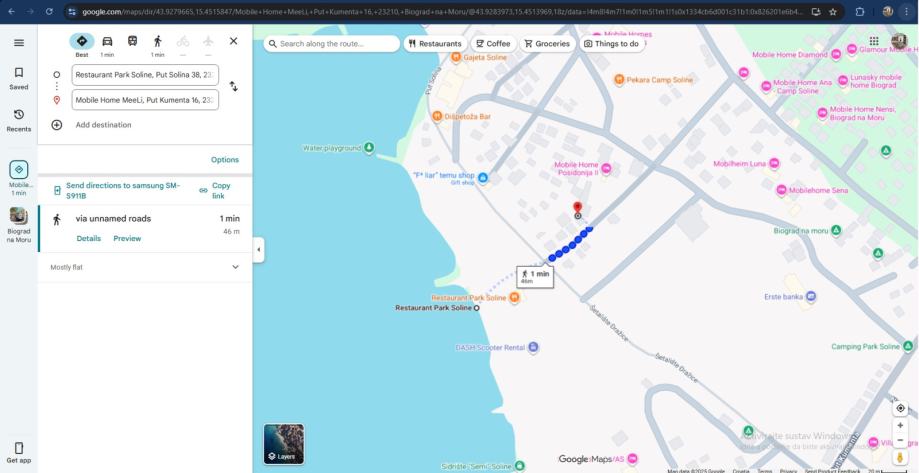Viewport: 919px width, 473px height.
Task: Click Water playground marker
Action: (x=369, y=148)
